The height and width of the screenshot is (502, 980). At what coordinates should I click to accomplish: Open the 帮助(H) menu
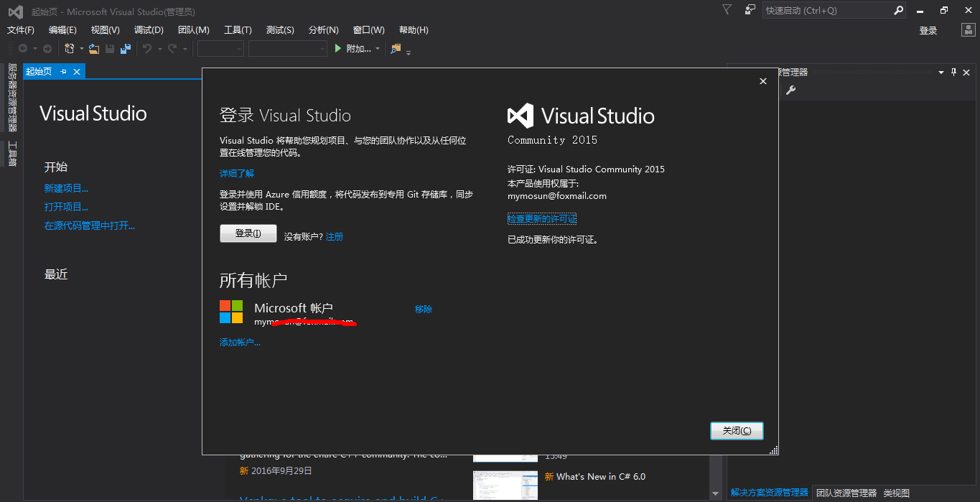click(x=413, y=30)
